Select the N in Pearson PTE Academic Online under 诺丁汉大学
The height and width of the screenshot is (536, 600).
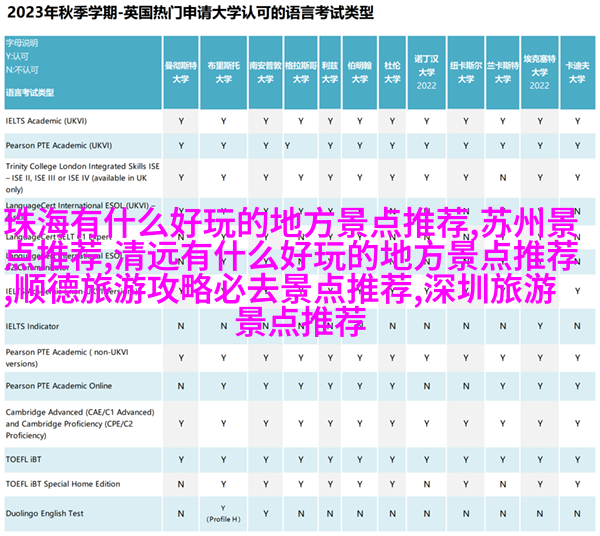click(x=426, y=386)
